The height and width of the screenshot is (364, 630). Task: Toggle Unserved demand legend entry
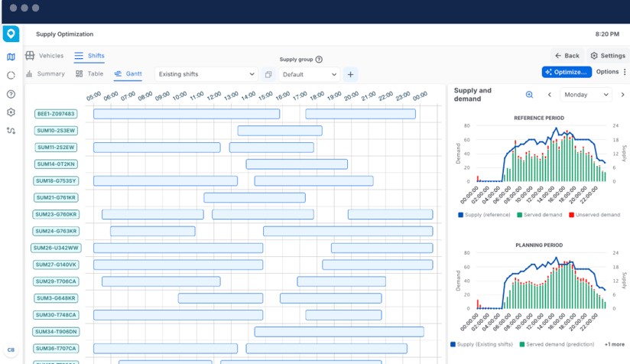tap(595, 215)
